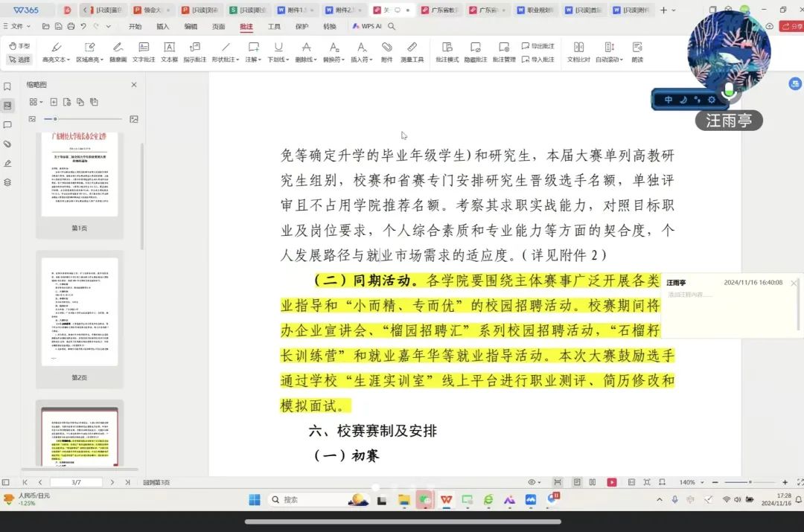Go to the previous page

click(40, 482)
